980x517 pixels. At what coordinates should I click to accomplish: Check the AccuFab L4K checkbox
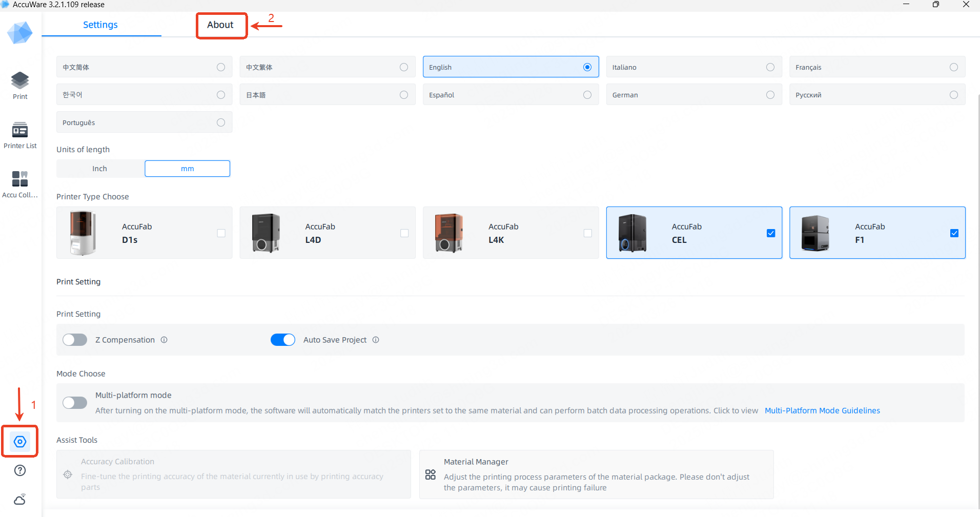[588, 233]
